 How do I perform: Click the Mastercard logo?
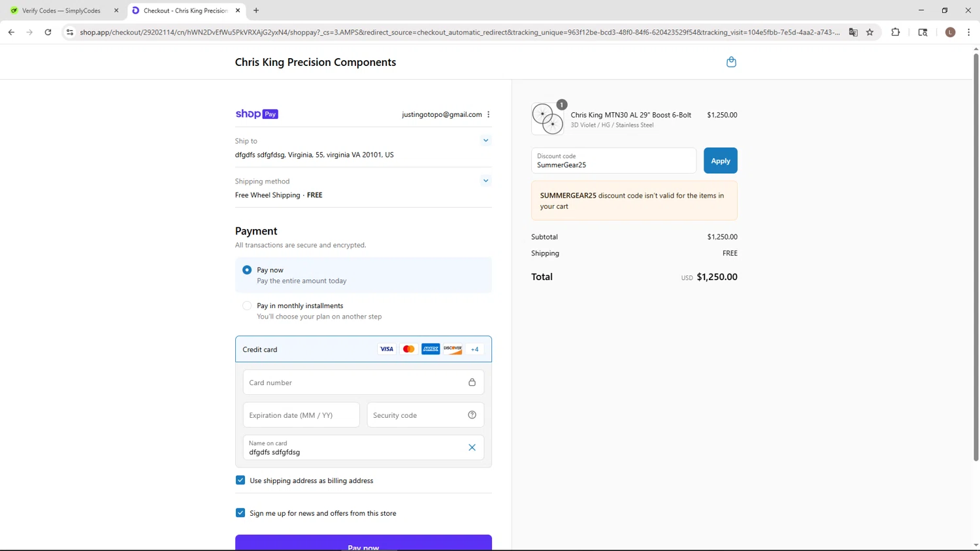pyautogui.click(x=409, y=349)
